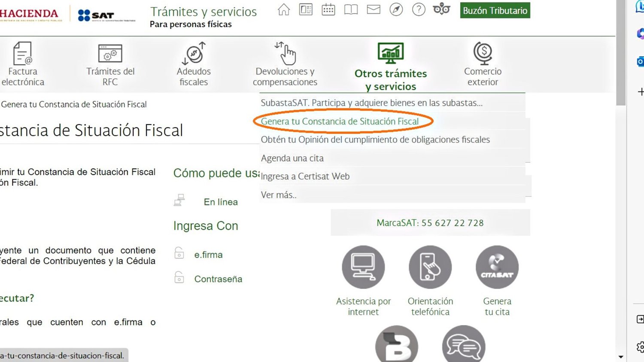The width and height of the screenshot is (644, 362).
Task: Click the Buzón Tributario button
Action: (x=495, y=10)
